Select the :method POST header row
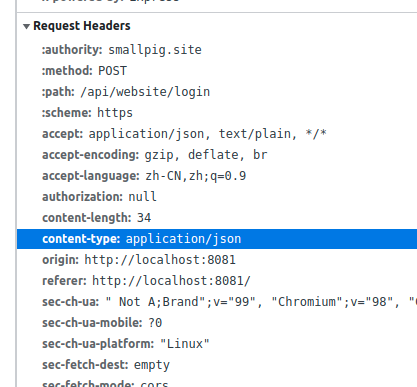Viewport: 417px width, 387px height. coord(217,71)
